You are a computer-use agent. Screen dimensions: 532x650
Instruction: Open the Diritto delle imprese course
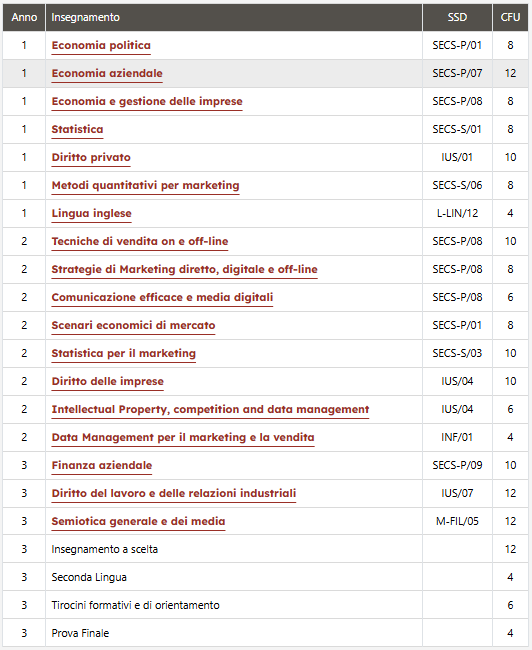click(x=107, y=381)
